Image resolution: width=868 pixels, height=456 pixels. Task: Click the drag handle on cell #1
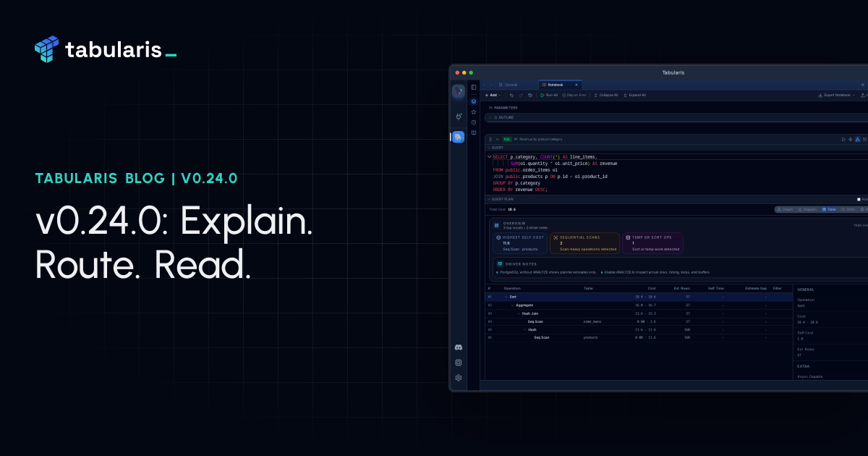click(x=490, y=139)
